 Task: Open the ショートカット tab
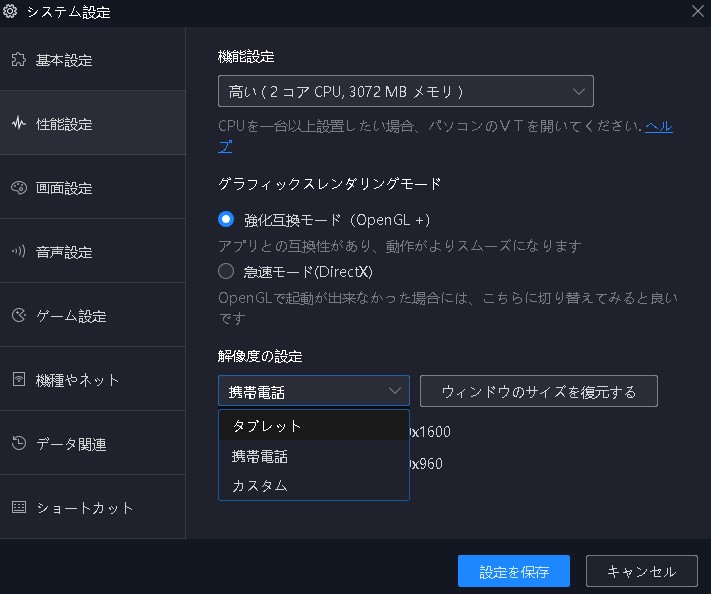click(93, 506)
